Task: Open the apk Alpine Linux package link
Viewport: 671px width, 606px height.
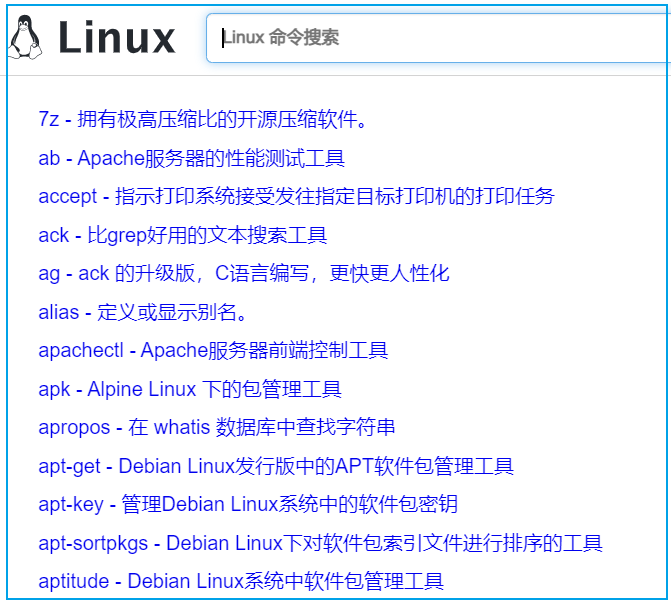Action: tap(190, 389)
